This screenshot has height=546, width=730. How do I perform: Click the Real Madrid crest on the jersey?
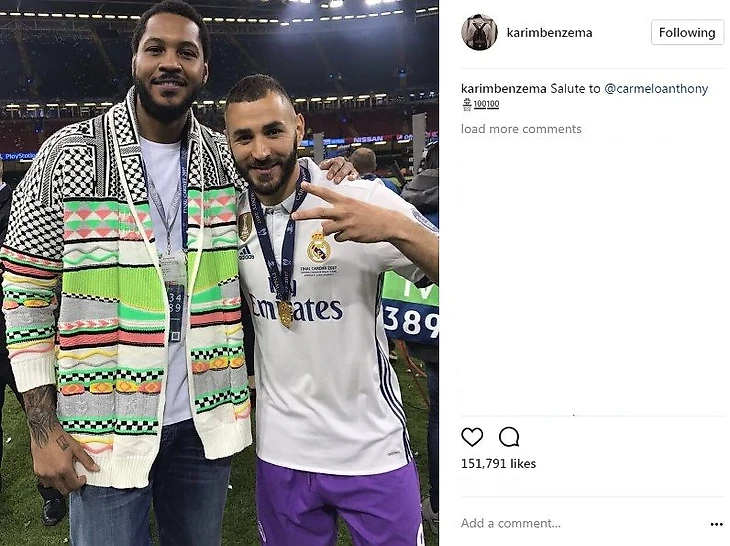[x=318, y=247]
